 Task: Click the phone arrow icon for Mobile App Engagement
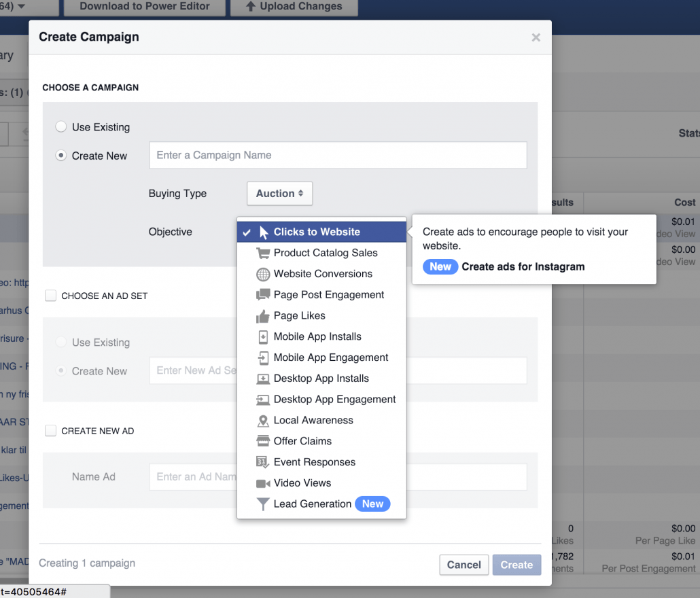click(263, 358)
